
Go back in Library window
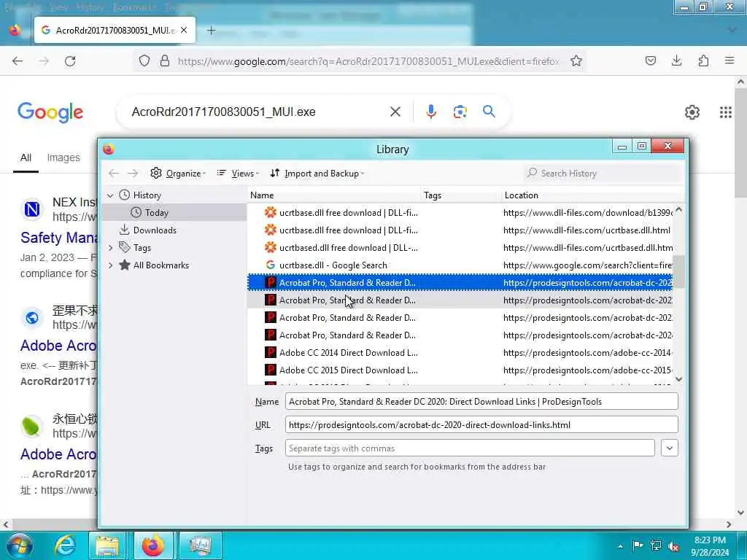(113, 174)
